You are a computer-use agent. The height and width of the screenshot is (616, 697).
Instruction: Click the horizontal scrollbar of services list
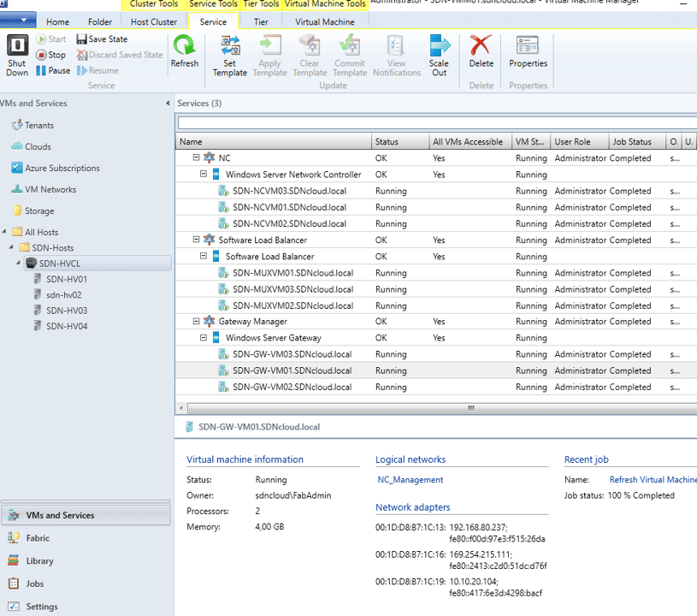(442, 408)
